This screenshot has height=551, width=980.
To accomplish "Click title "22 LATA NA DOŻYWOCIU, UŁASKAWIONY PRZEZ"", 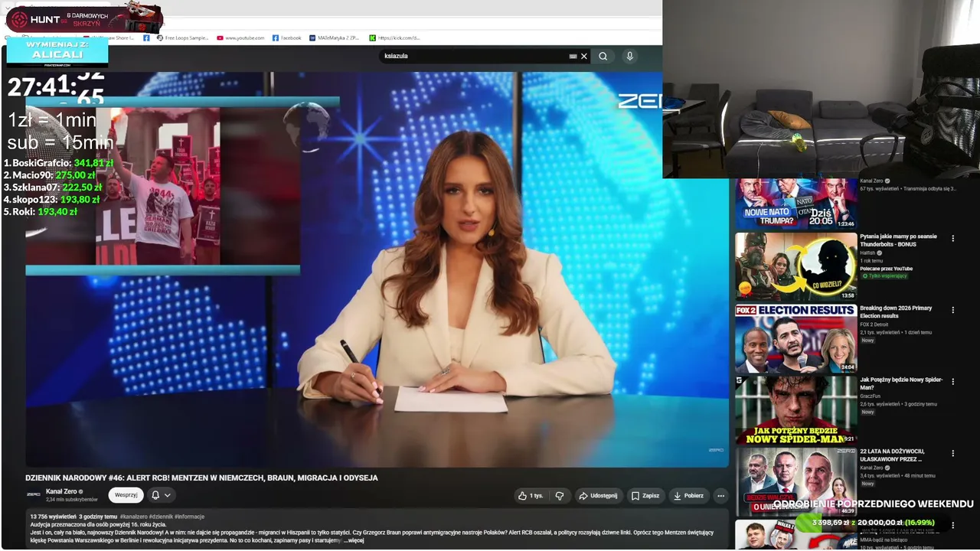I will point(892,455).
